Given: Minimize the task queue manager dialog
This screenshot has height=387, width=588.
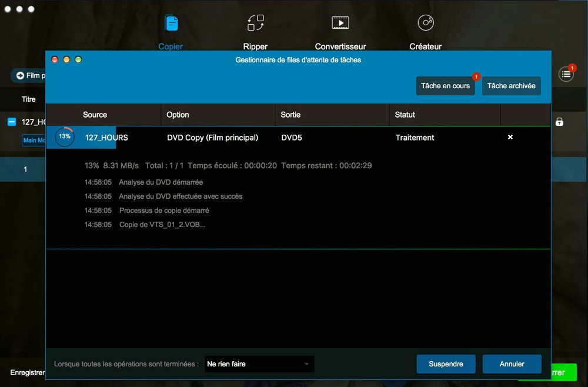Looking at the screenshot, I should [66, 59].
